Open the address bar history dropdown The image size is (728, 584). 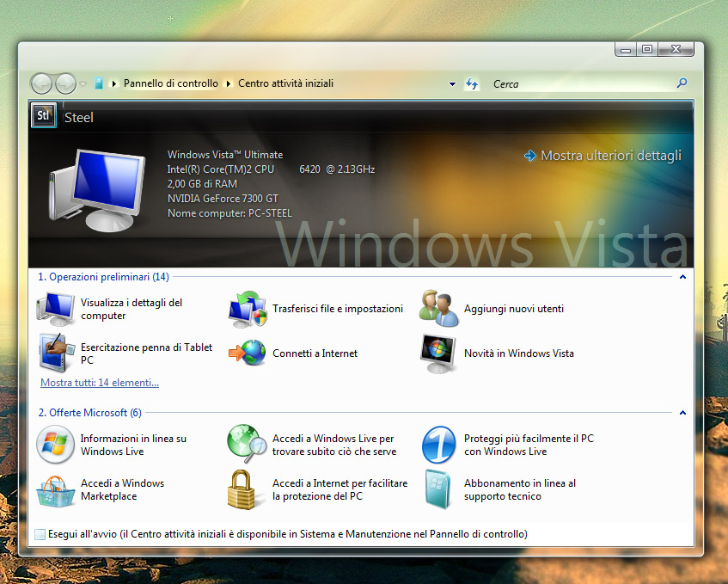[452, 84]
